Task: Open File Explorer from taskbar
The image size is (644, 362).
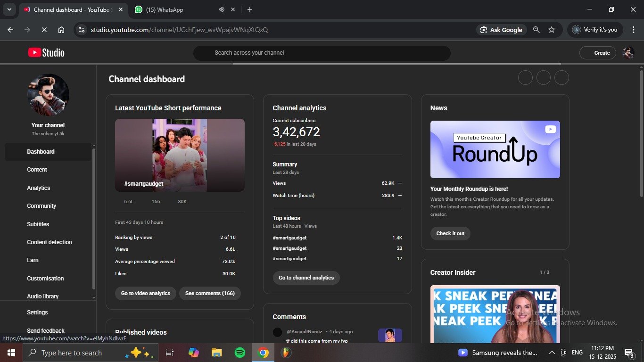Action: [216, 353]
